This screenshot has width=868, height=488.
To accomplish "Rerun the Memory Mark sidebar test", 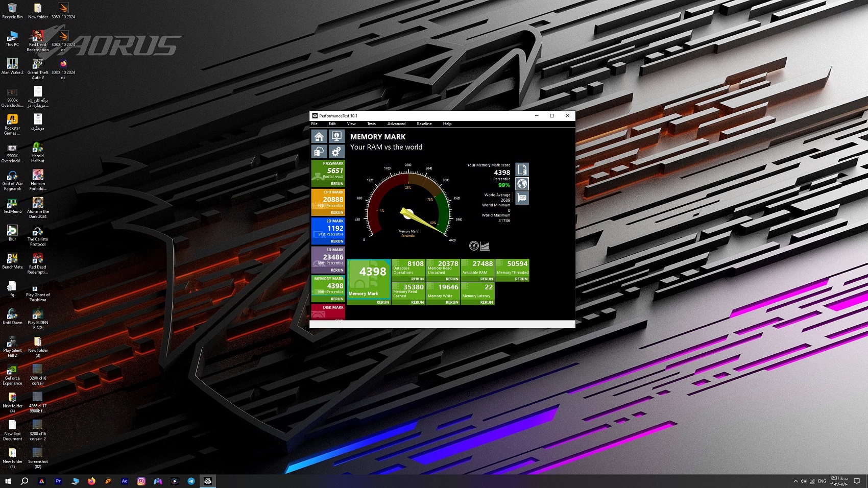I will [x=337, y=299].
